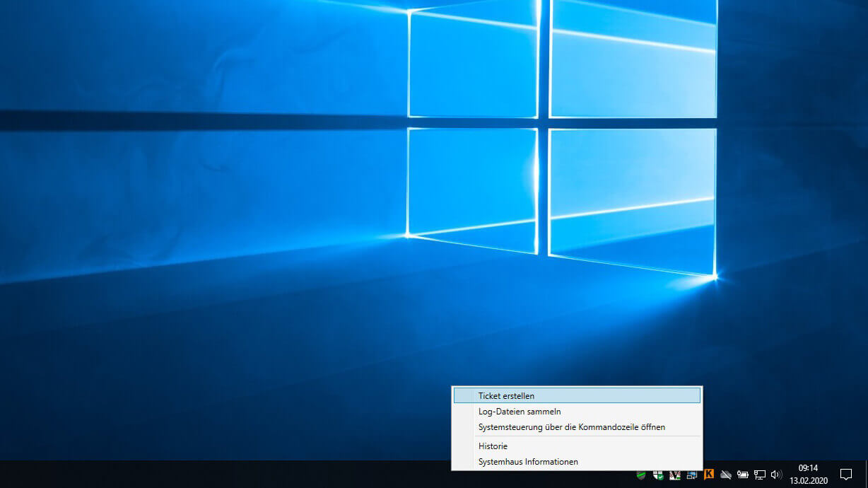Open the clock showing 09:14
The width and height of the screenshot is (868, 488).
tap(808, 468)
